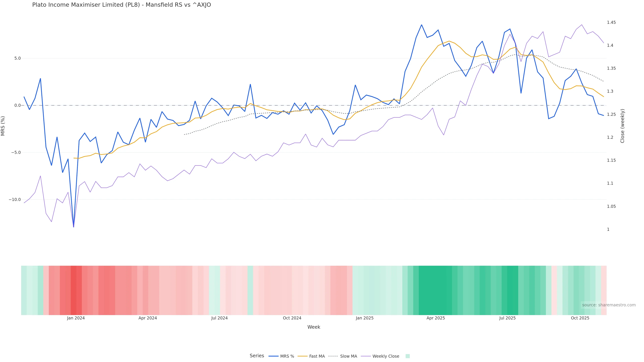Viewport: 644px width, 362px height.
Task: Select the Oct 2025 x-axis tick label
Action: (580, 318)
